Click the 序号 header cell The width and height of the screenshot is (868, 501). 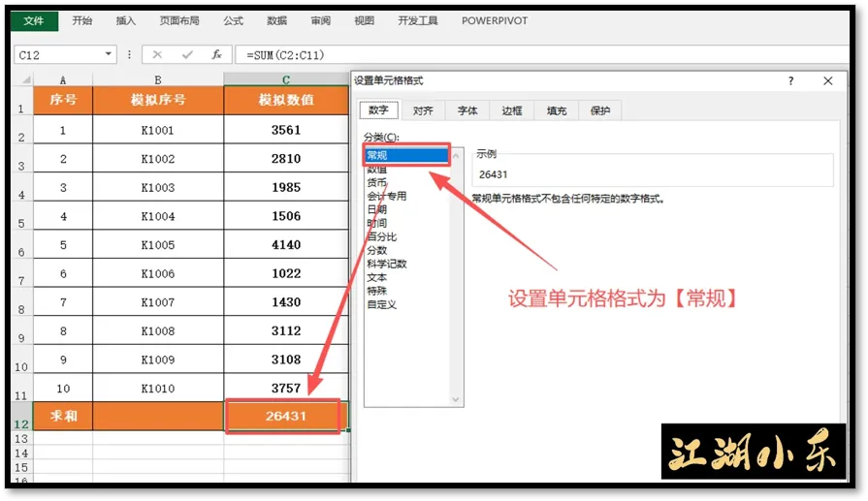(x=63, y=100)
